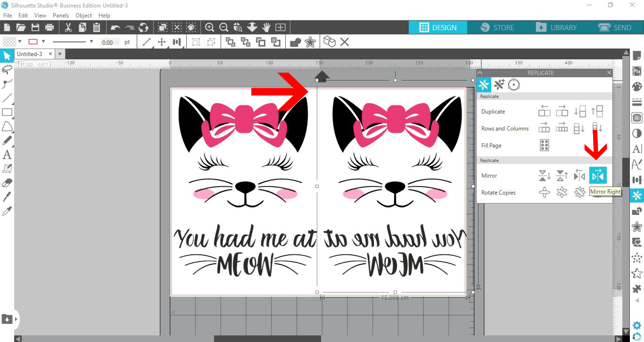Open the fill pattern dropdown arrow
The width and height of the screenshot is (644, 342).
click(20, 41)
